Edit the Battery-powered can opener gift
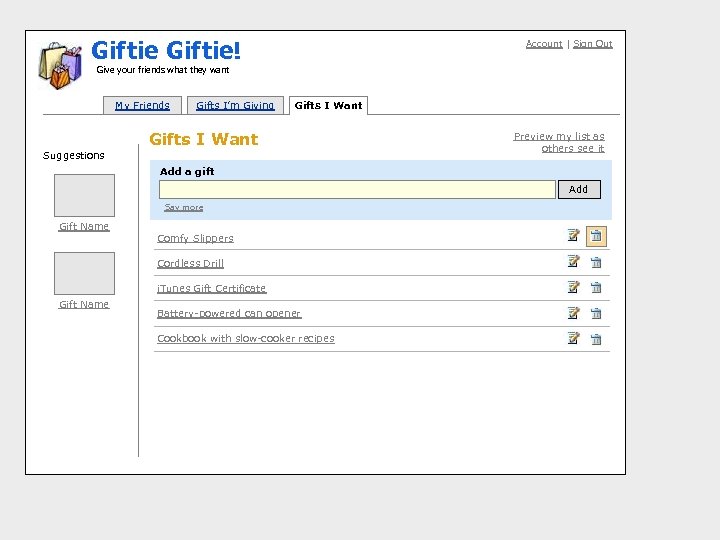The width and height of the screenshot is (720, 540). (x=573, y=313)
